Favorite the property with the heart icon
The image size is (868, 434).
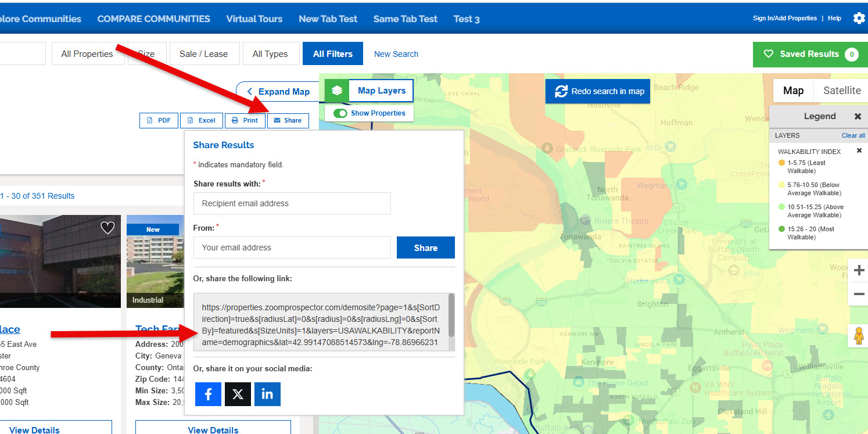click(x=107, y=228)
